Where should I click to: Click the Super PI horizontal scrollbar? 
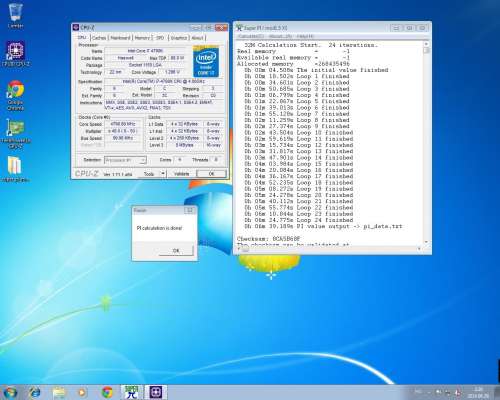(x=330, y=249)
